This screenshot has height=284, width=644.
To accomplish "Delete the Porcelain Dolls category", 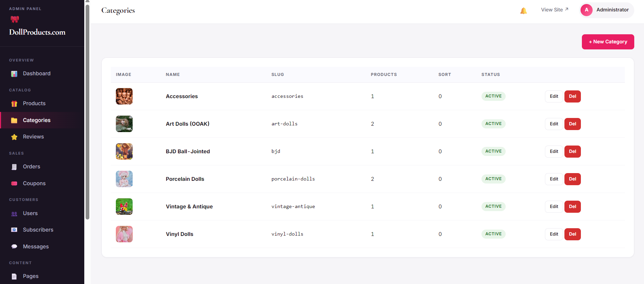I will (572, 179).
